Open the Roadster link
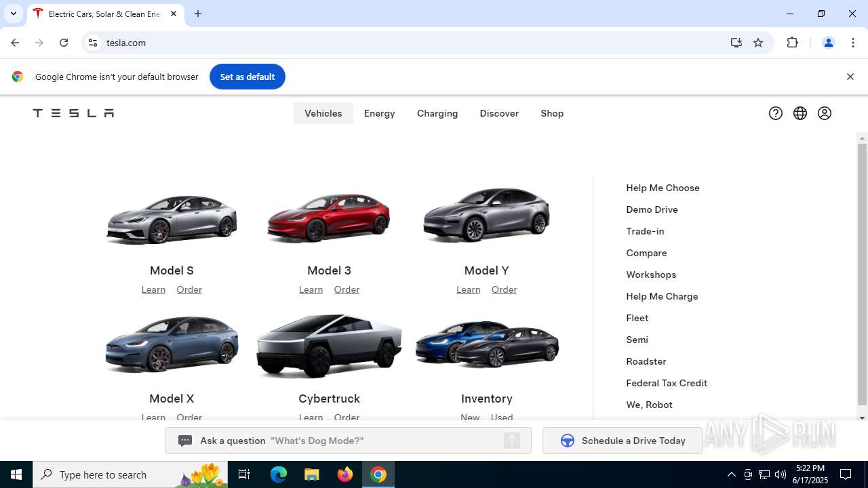The width and height of the screenshot is (868, 488). coord(646,361)
